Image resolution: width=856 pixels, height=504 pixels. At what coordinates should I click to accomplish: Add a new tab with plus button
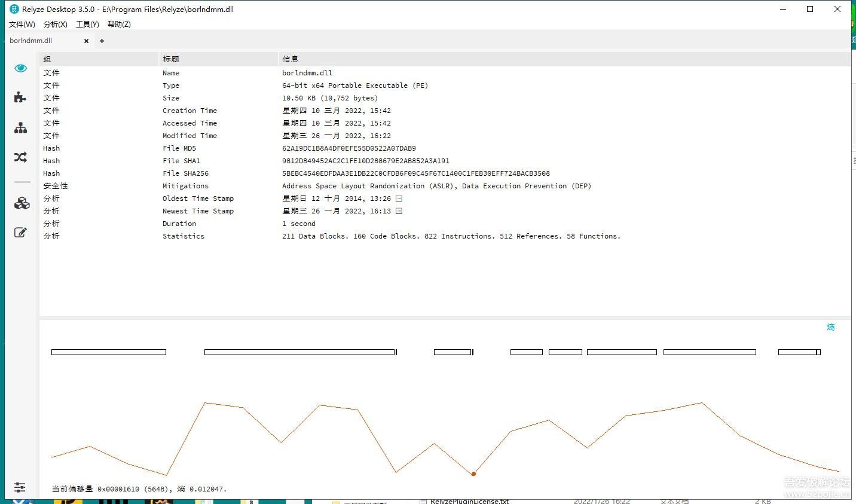click(x=102, y=41)
